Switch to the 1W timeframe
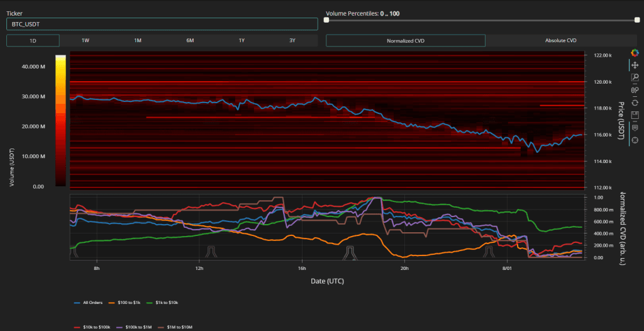Screen dimensions: 644x331 pyautogui.click(x=86, y=40)
